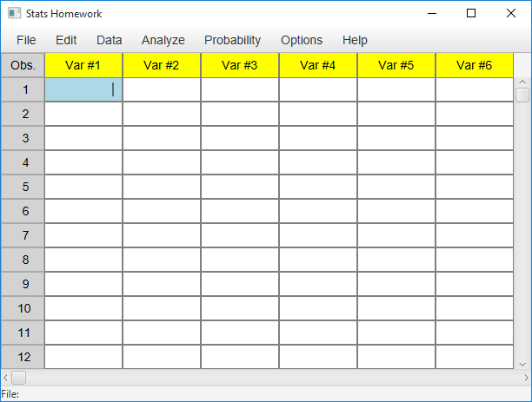Screen dimensions: 532x402
Task: Select row header 10
Action: [x=23, y=308]
